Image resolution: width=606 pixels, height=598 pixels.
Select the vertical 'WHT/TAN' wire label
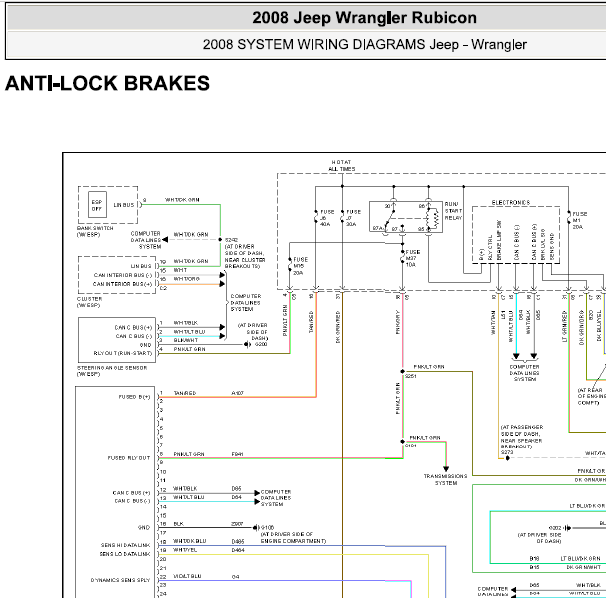[493, 323]
